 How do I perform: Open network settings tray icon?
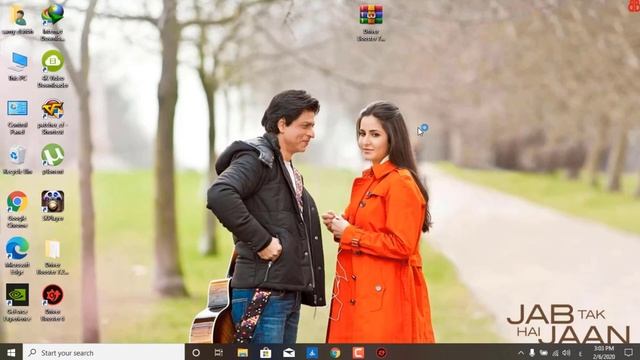555,353
